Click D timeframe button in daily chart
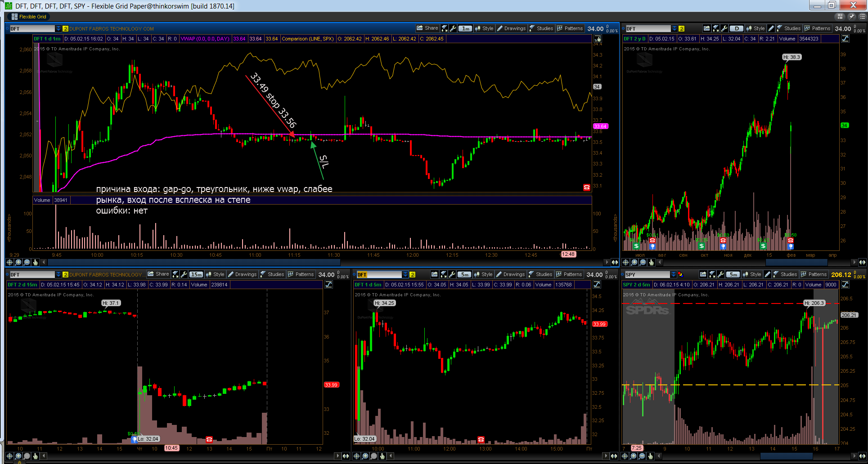 click(736, 28)
